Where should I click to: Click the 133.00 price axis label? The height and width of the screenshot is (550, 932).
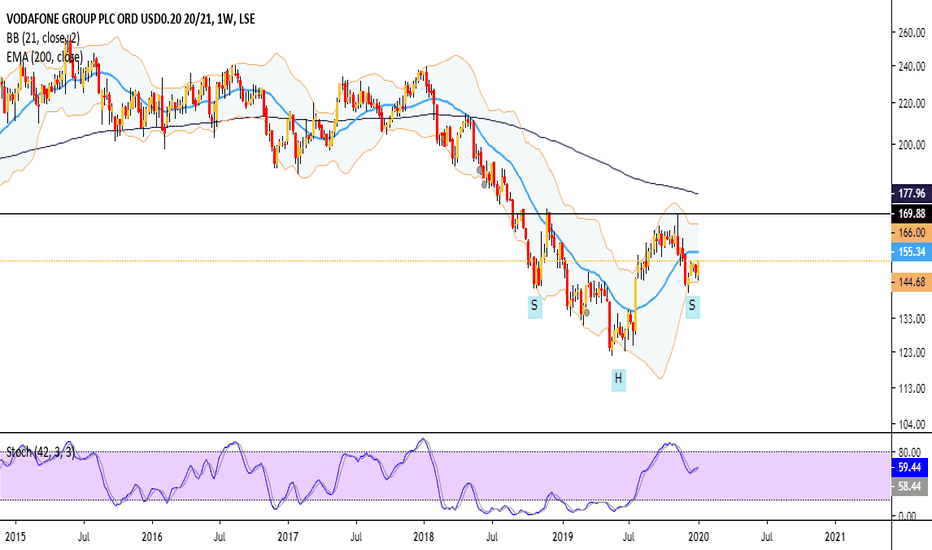(912, 319)
